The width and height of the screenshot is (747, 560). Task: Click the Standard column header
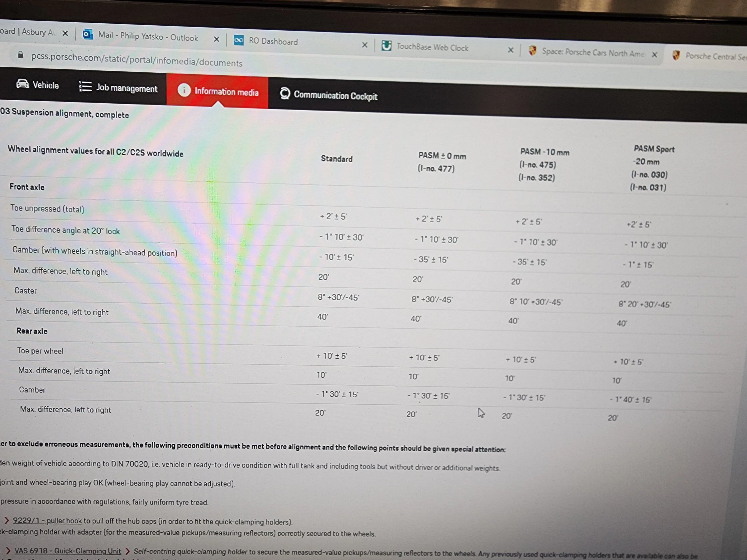point(336,159)
